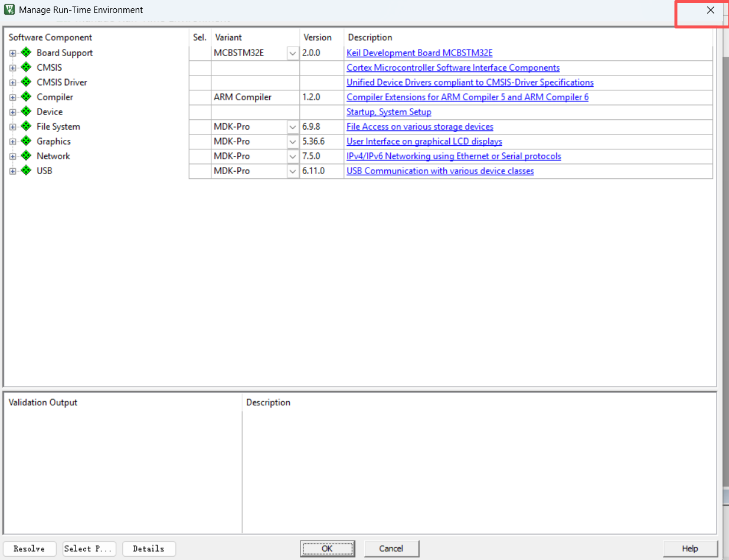Select the Board Support row label
729x560 pixels.
click(x=65, y=53)
